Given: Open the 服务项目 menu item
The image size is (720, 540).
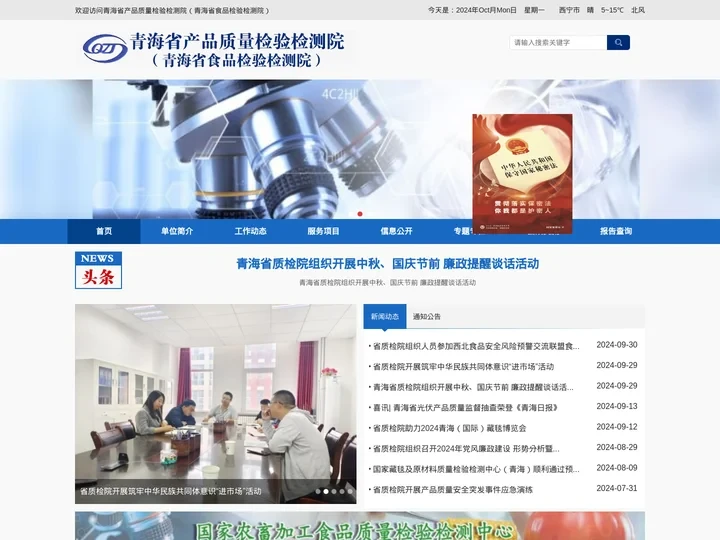Looking at the screenshot, I should coord(323,231).
